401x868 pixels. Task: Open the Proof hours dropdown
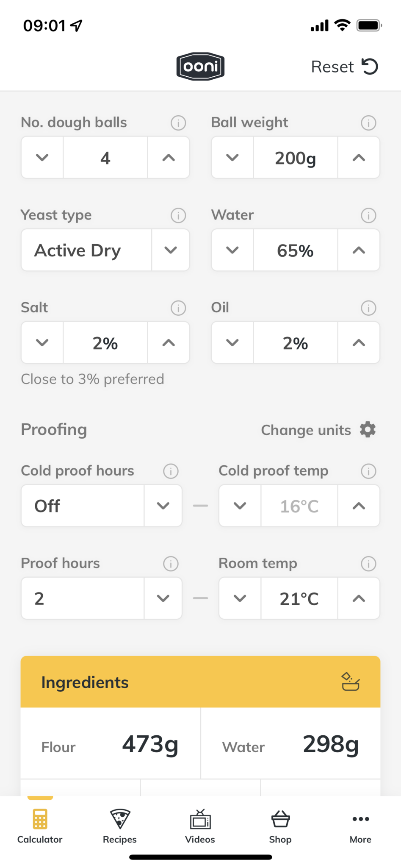click(x=163, y=598)
